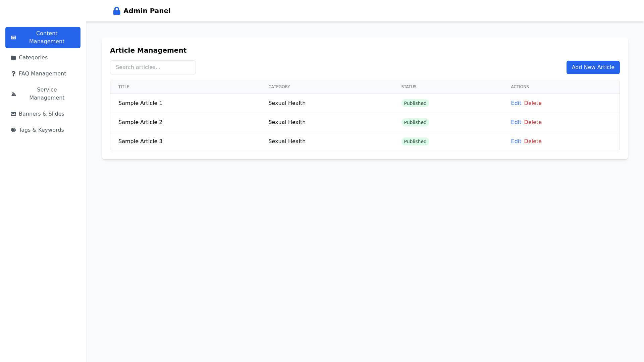The width and height of the screenshot is (644, 362).
Task: Open Tags & Keywords management
Action: coord(41,130)
